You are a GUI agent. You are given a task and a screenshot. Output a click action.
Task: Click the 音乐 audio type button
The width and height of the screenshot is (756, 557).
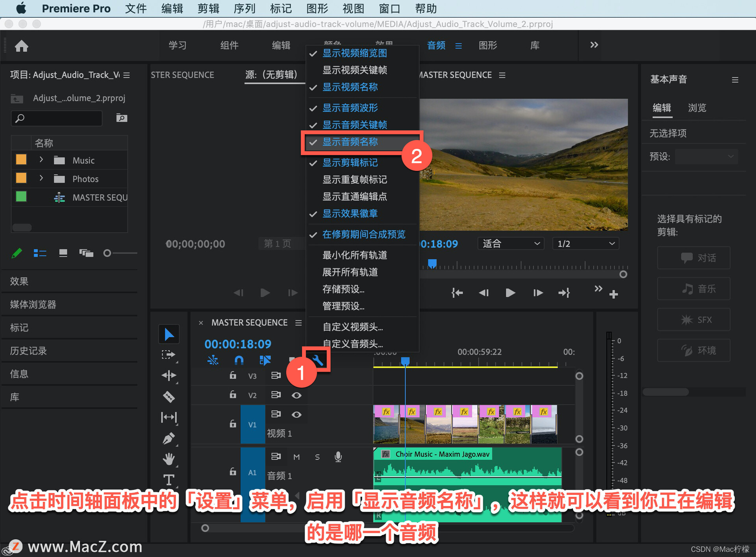(693, 289)
